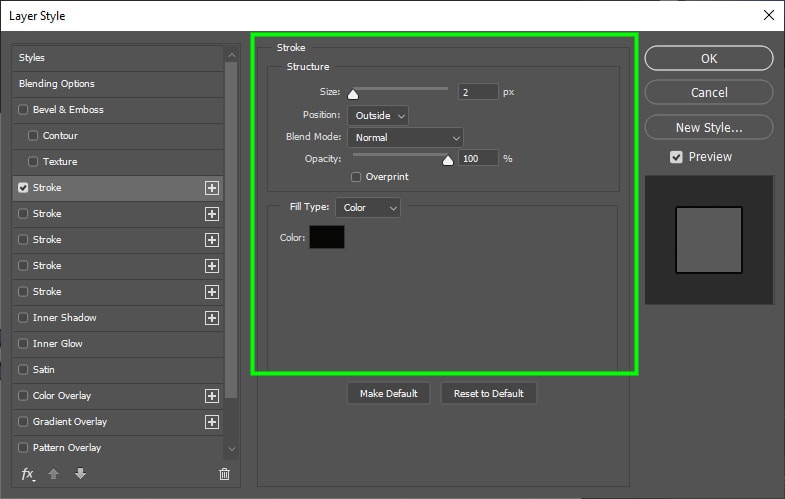Open the Fill Type dropdown showing Color

point(368,208)
